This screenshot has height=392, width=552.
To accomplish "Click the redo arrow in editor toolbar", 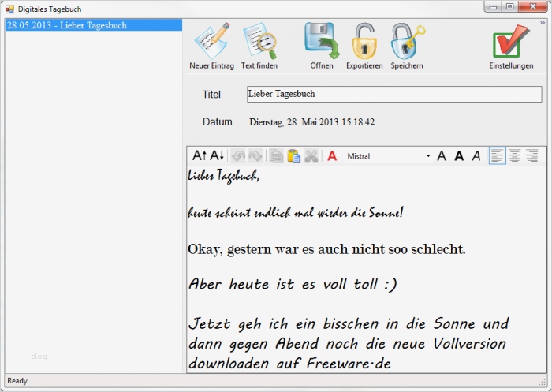I will (255, 156).
